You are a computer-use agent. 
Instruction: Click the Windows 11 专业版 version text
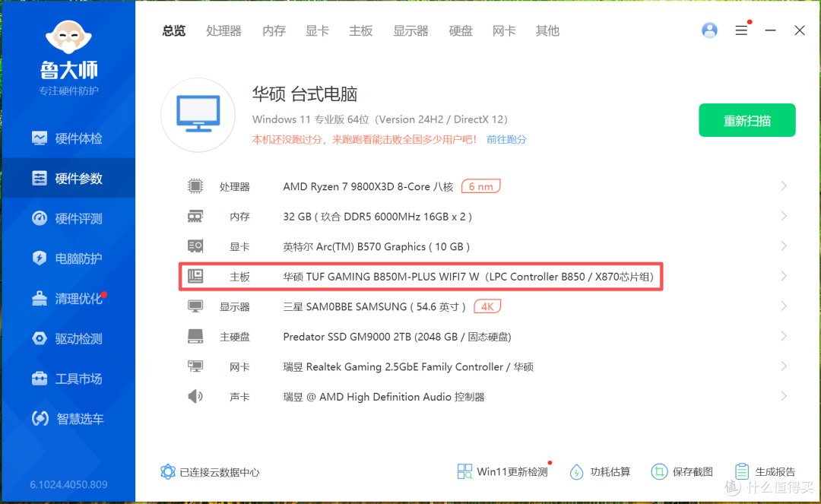click(380, 119)
